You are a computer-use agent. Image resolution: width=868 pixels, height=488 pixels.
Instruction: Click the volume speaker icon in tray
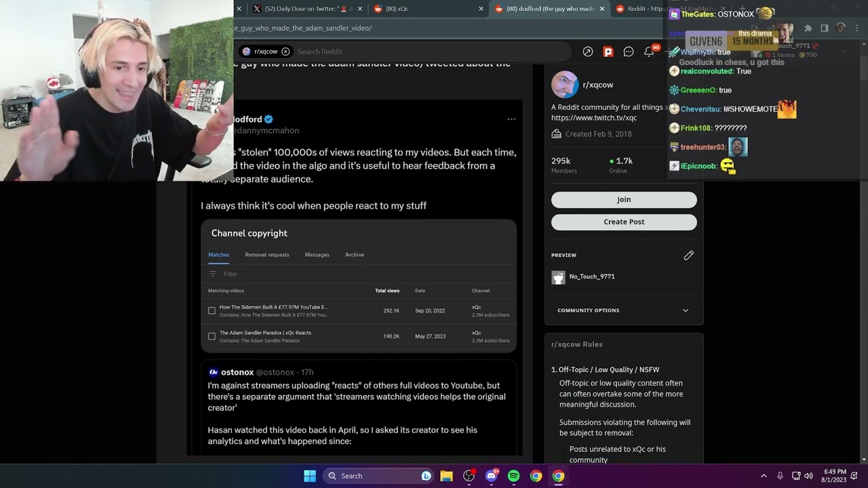(x=808, y=476)
